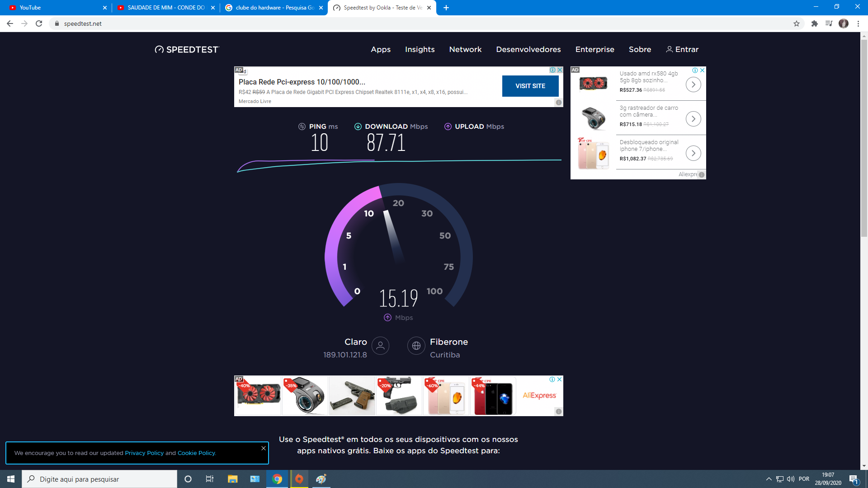Switch to clube do hardware Google tab

(x=274, y=8)
